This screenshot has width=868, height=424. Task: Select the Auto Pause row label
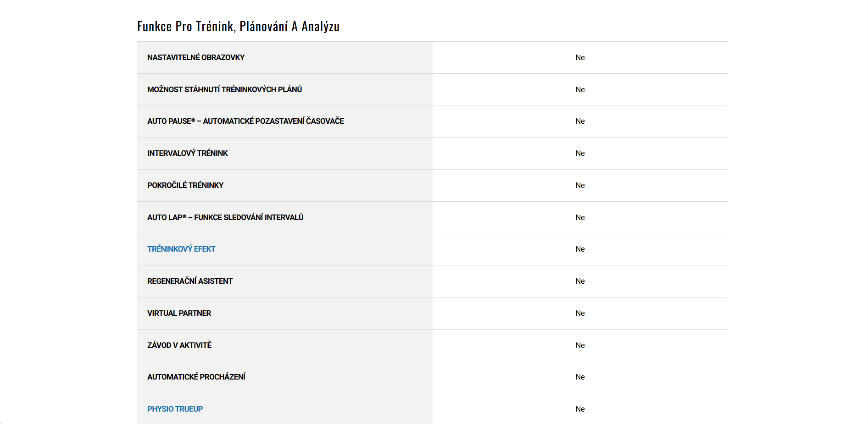coord(245,121)
